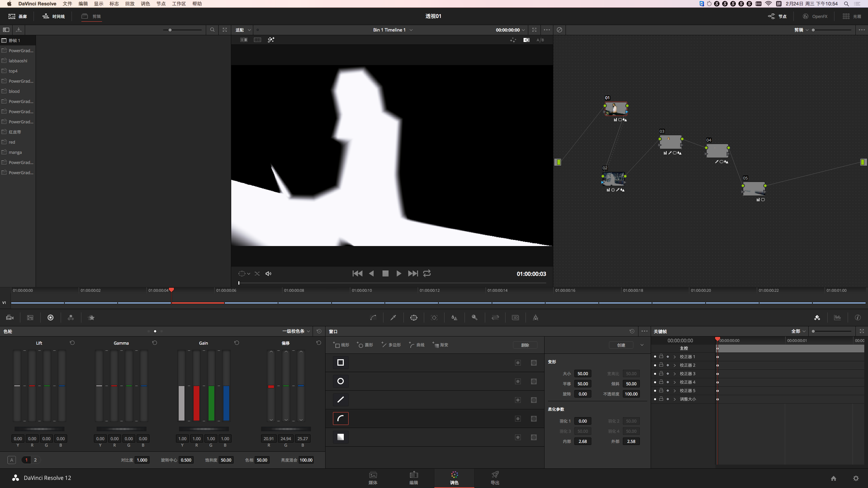Open the Power Window palette

(414, 318)
